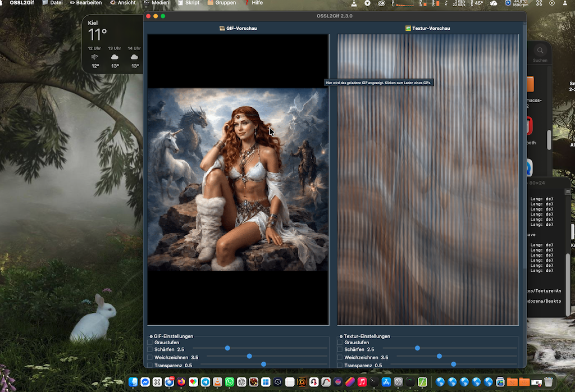
Task: Open the App Store dock icon
Action: coord(386,382)
